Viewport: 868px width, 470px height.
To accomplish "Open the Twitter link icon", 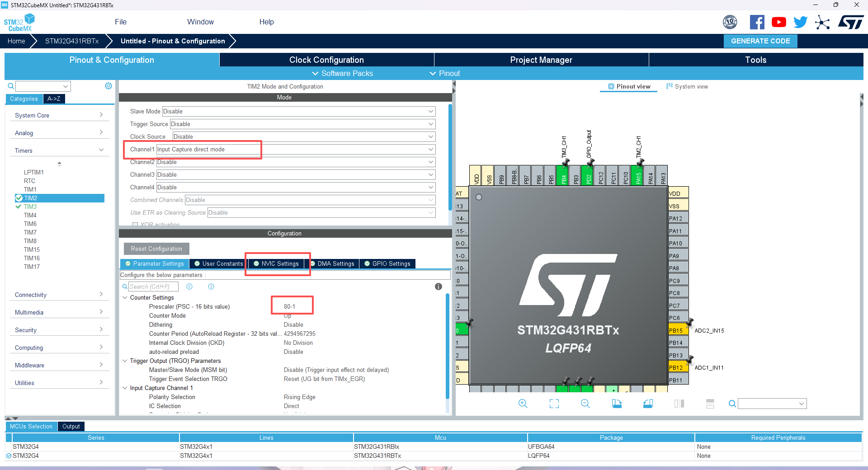I will pyautogui.click(x=801, y=22).
